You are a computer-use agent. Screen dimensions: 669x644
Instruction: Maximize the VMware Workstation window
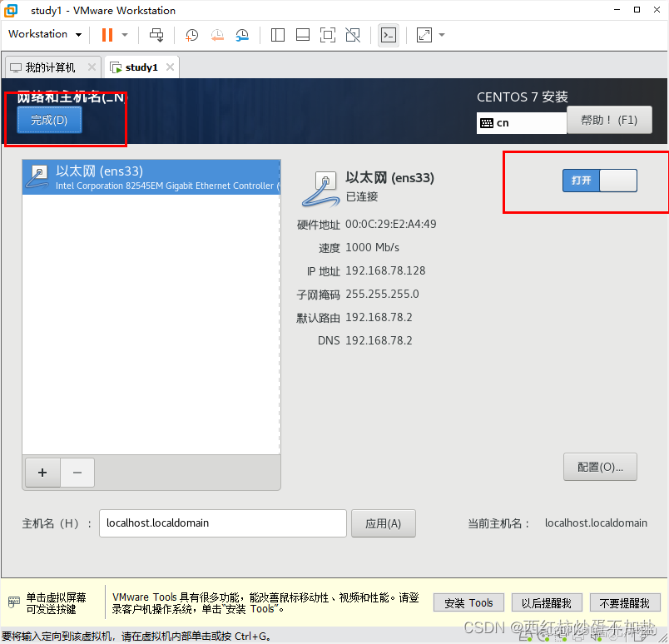click(x=637, y=10)
